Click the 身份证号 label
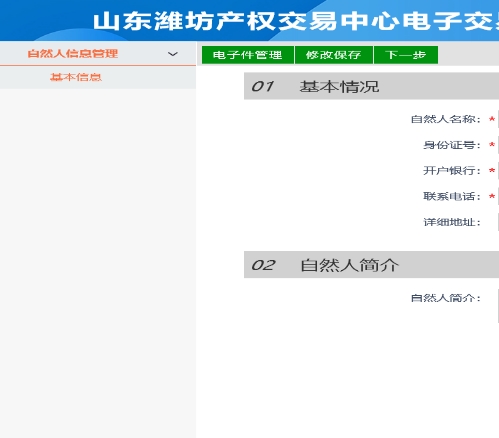 [x=452, y=145]
